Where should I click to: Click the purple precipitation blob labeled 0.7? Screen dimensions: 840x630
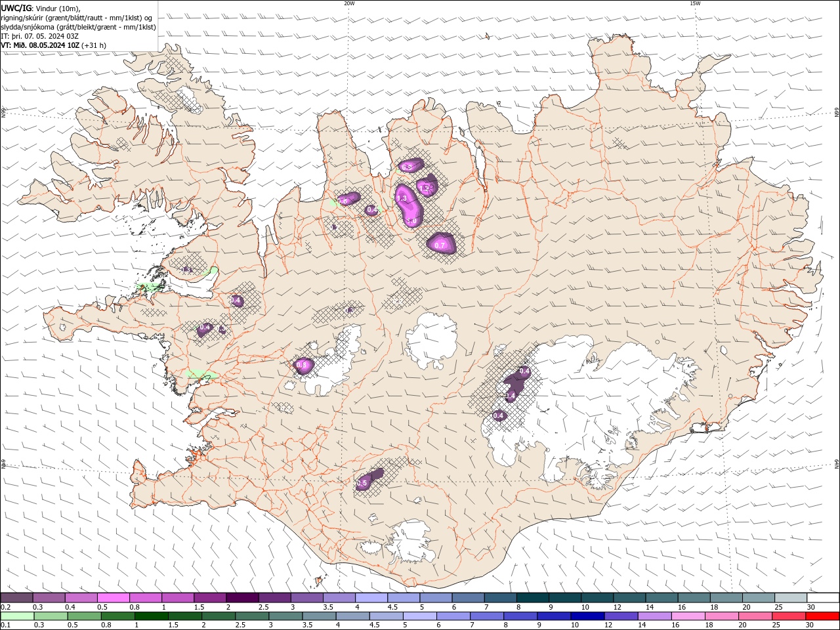pyautogui.click(x=442, y=243)
